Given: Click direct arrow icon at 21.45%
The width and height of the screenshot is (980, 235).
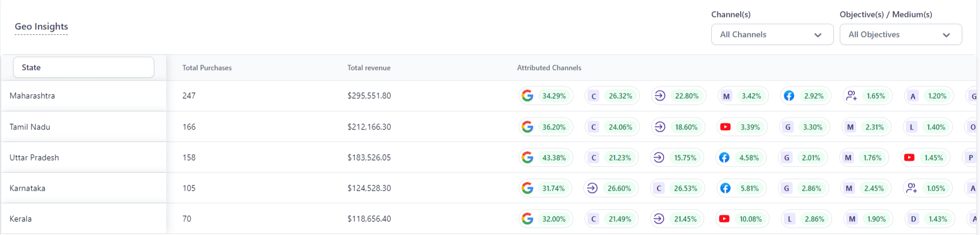Looking at the screenshot, I should [659, 219].
